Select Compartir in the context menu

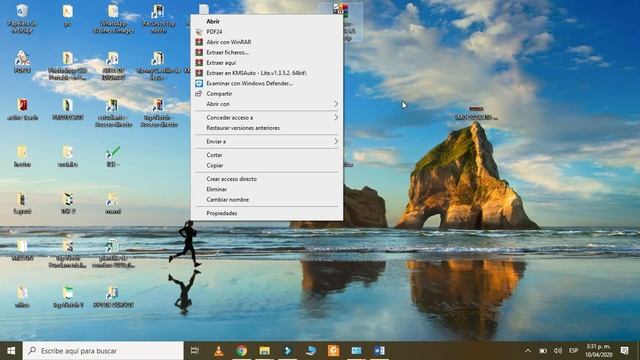[x=267, y=93]
